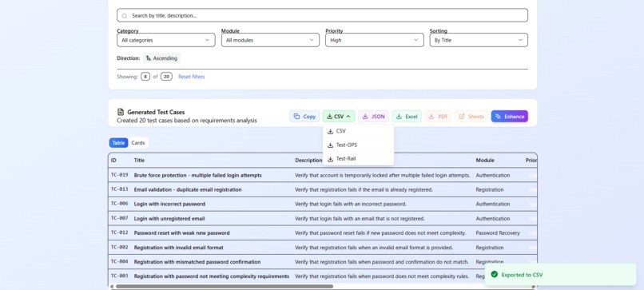Screen dimensions: 644x290
Task: Open the Priority dropdown set to High
Action: tap(375, 40)
